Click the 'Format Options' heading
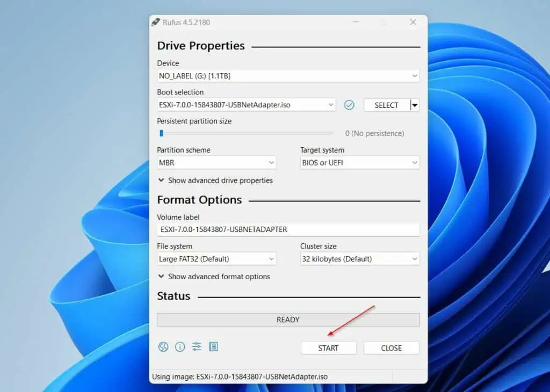 [200, 200]
